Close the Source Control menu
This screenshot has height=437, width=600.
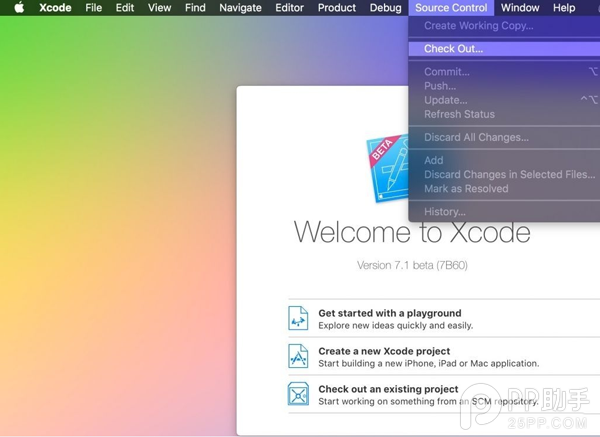451,8
